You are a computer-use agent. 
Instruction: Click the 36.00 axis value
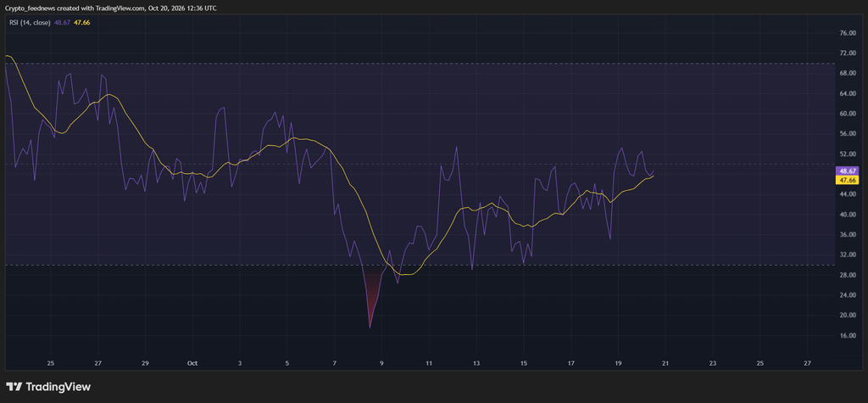[x=848, y=234]
